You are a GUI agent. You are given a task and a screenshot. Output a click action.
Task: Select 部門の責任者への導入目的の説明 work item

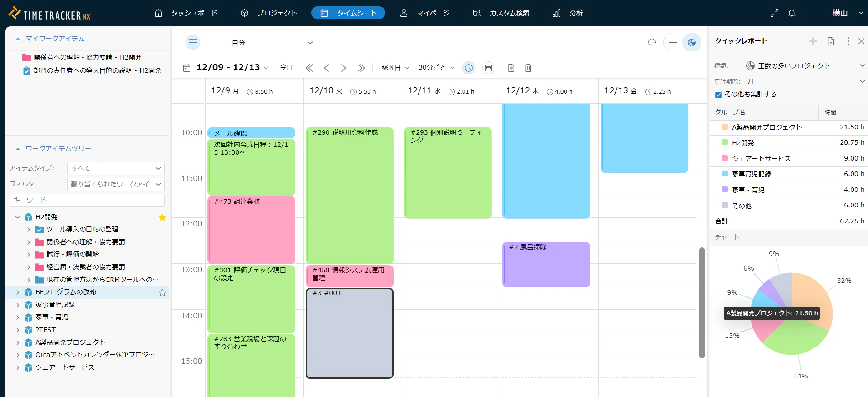[92, 70]
